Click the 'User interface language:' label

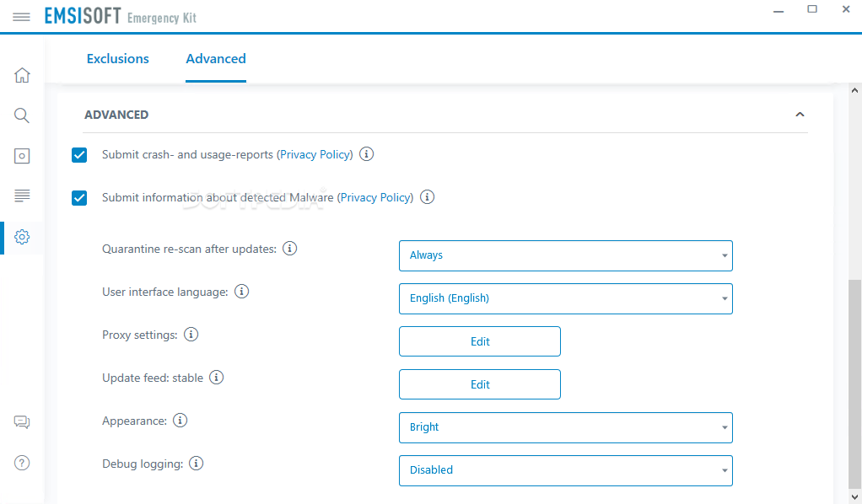(165, 292)
